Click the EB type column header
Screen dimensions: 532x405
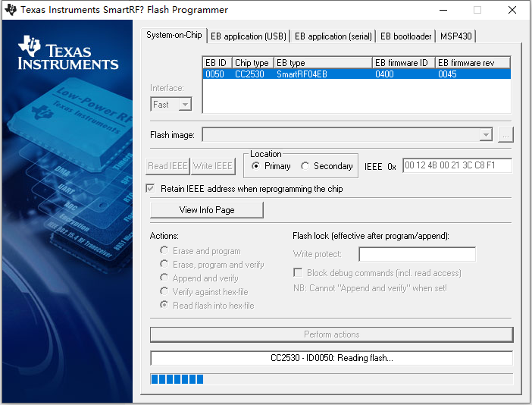pos(323,63)
